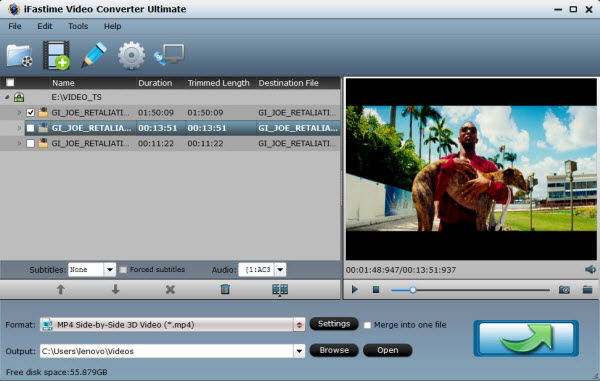This screenshot has height=381, width=600.
Task: Remove selected item with X icon
Action: (170, 290)
